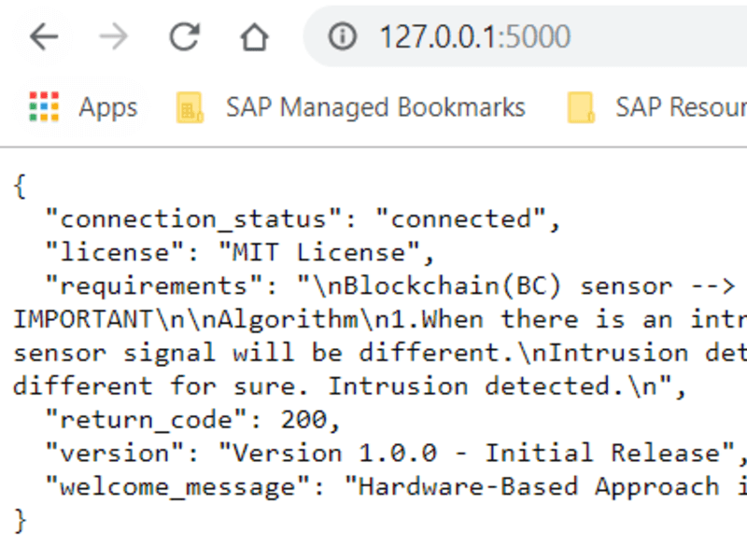
Task: Click the "connected" value in the JSON
Action: (x=460, y=219)
